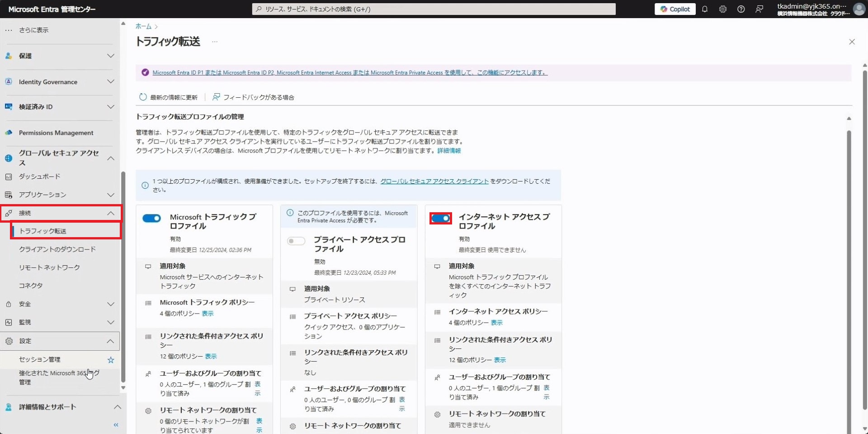Open the settings gear in the top bar

point(723,9)
